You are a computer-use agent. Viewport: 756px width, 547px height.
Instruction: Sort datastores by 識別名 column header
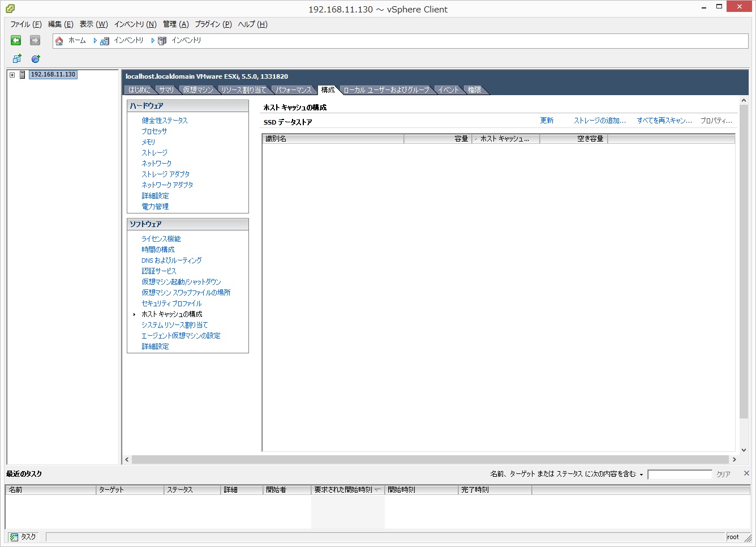click(333, 139)
